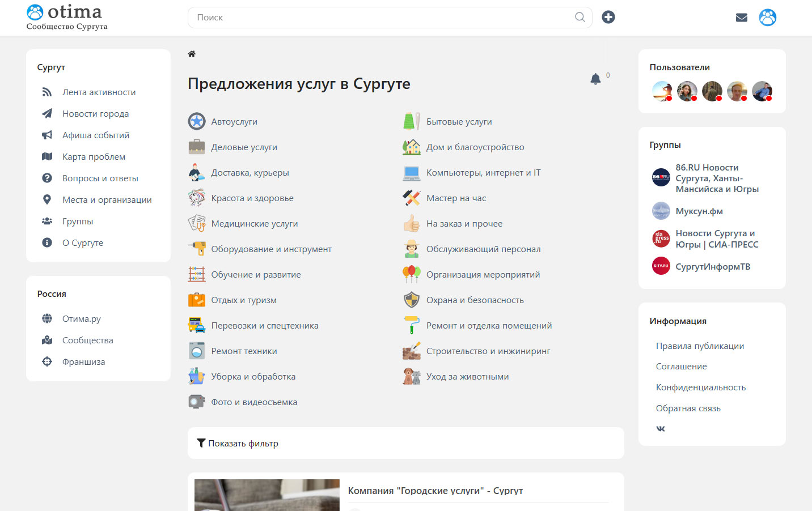
Task: Open Конфиденциальность link
Action: tap(701, 387)
